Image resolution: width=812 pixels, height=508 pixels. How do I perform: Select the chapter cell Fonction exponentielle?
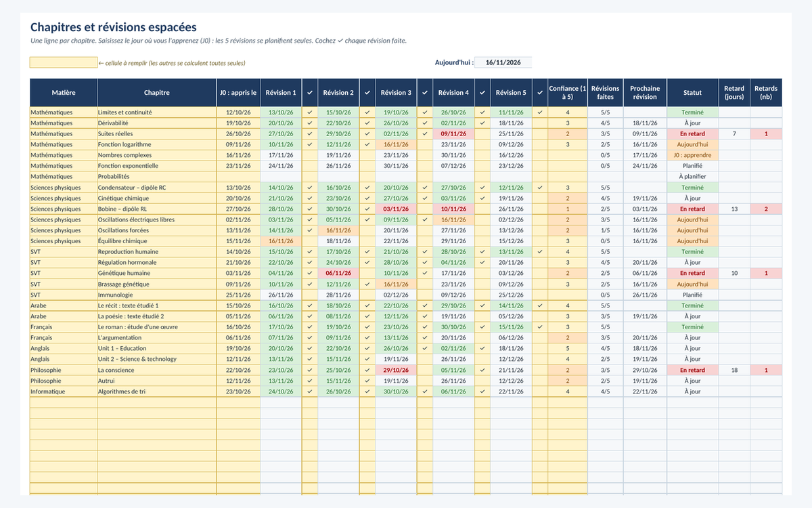[157, 166]
